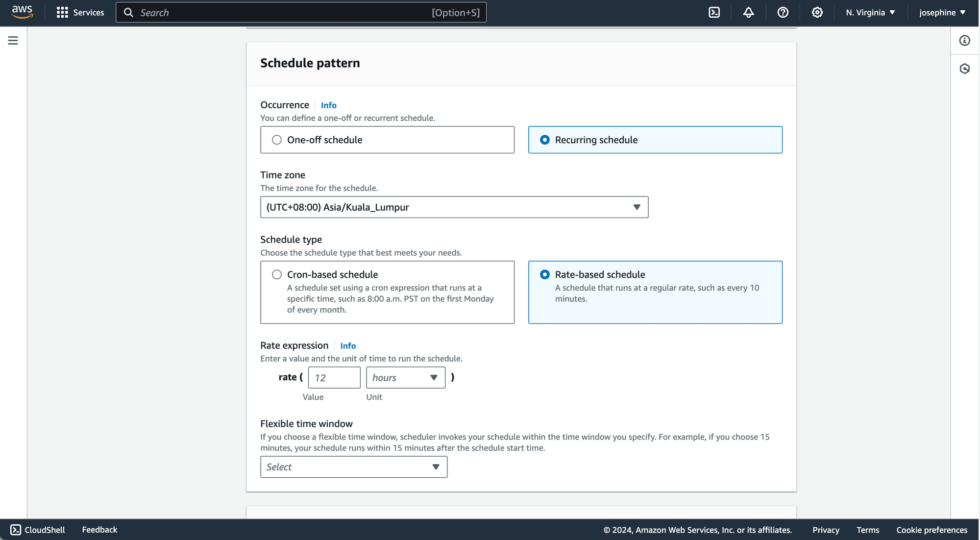Click the Occurrence Info link
The height and width of the screenshot is (540, 980).
coord(328,105)
